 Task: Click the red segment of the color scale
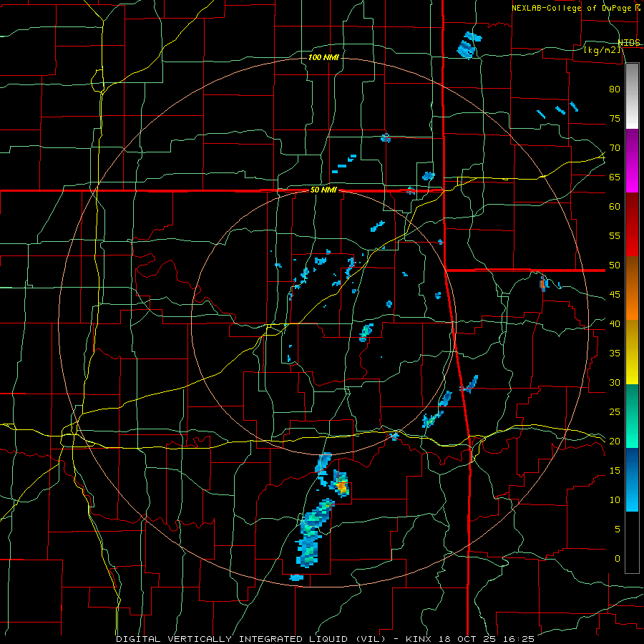(632, 225)
